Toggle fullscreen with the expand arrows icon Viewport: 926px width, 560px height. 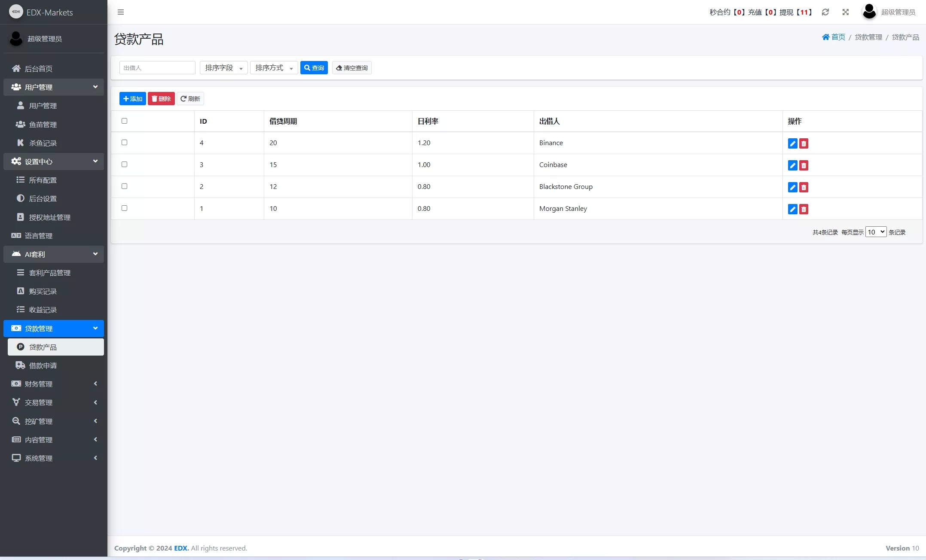pos(845,12)
